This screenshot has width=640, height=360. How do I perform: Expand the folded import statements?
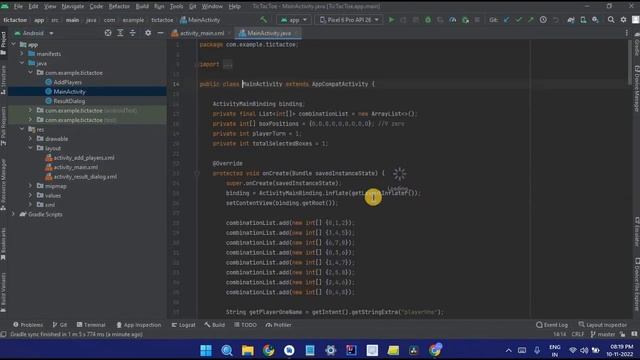pos(228,64)
